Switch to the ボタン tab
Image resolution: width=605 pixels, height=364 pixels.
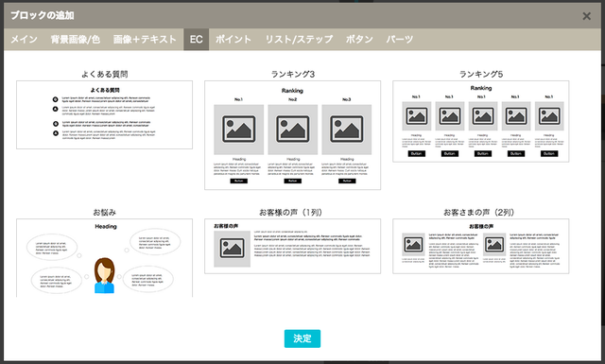click(359, 39)
